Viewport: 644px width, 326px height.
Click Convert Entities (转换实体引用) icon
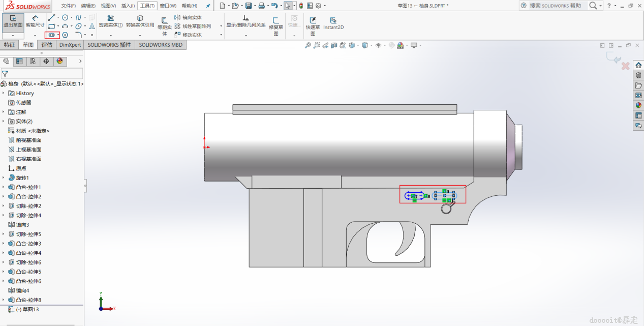pyautogui.click(x=140, y=21)
